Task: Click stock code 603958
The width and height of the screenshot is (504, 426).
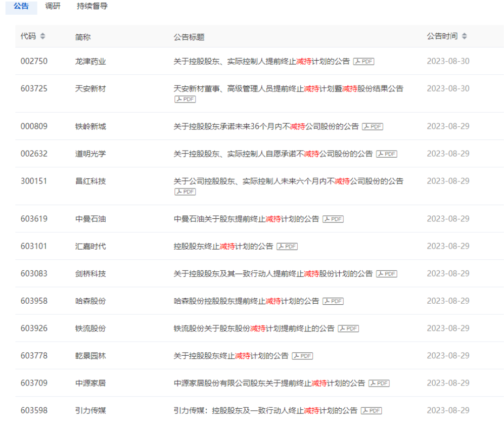Action: [x=34, y=301]
